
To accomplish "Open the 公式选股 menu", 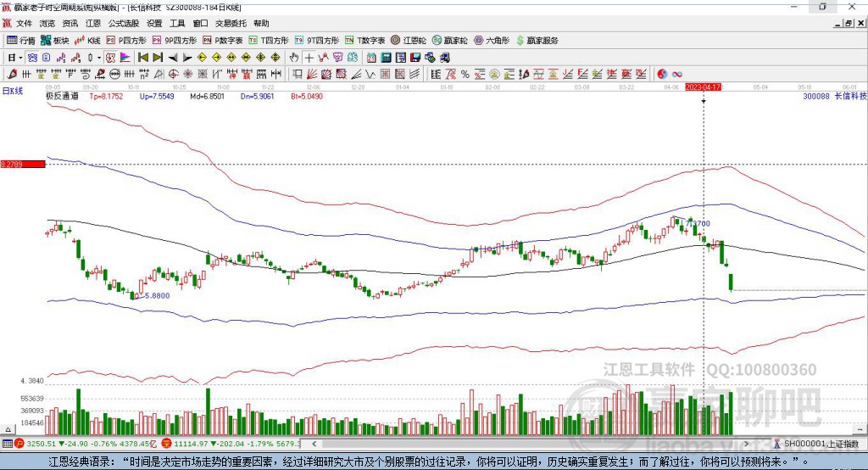I will pos(124,24).
